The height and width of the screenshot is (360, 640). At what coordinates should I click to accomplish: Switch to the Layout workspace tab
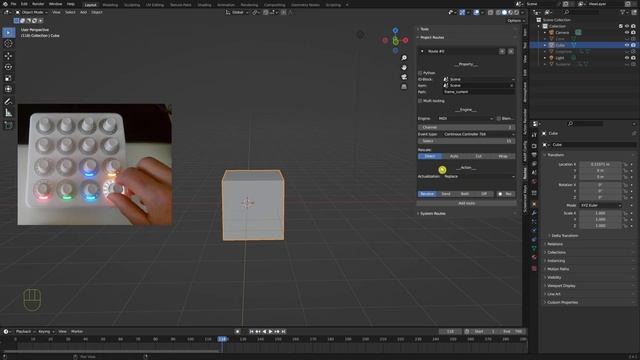(x=91, y=5)
